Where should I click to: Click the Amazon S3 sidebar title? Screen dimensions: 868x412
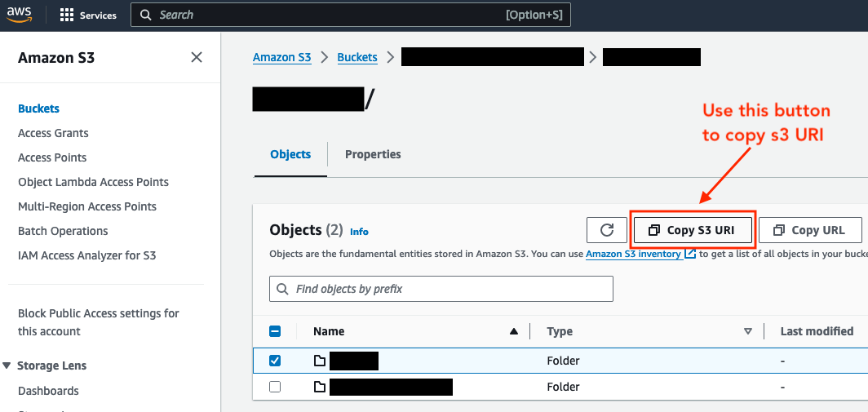(x=56, y=58)
